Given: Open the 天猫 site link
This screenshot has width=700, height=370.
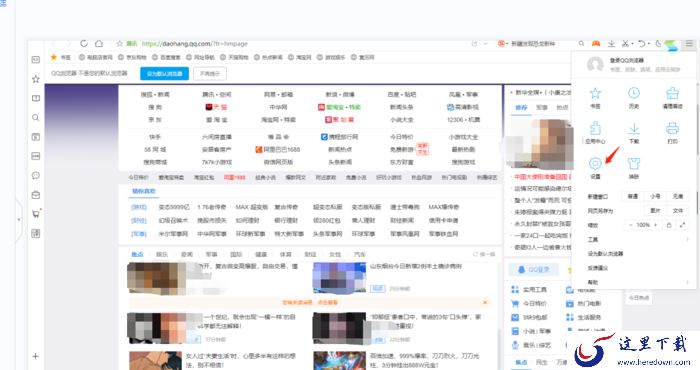Looking at the screenshot, I should click(x=217, y=107).
